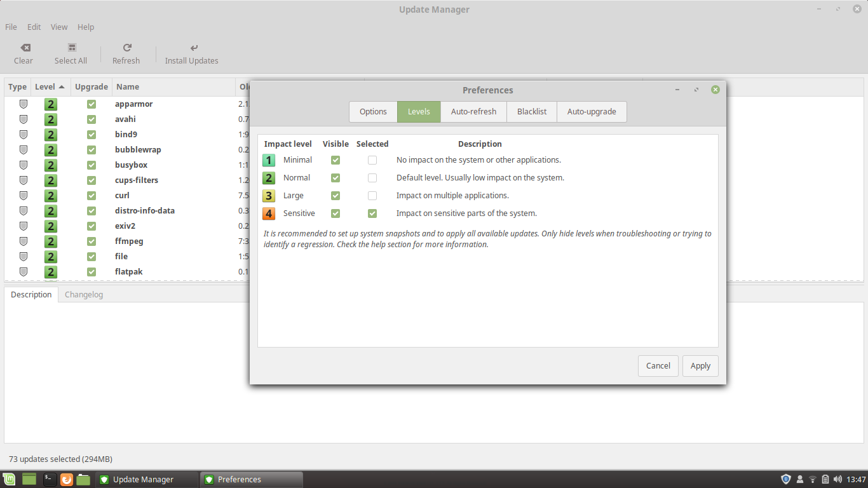The width and height of the screenshot is (868, 488).
Task: Switch to the Blacklist tab
Action: coord(531,111)
